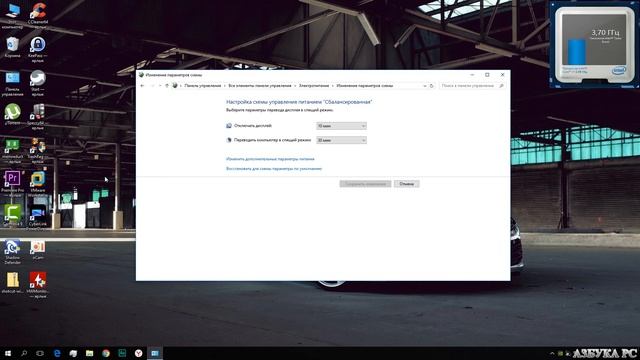This screenshot has height=360, width=640.
Task: Click the blue CPU usage bar in gadget
Action: (577, 52)
